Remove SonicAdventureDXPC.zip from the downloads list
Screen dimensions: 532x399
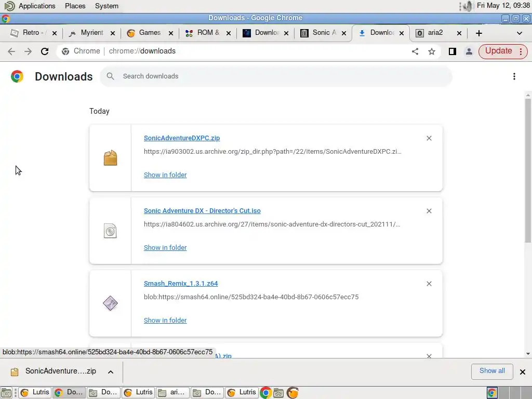[429, 138]
